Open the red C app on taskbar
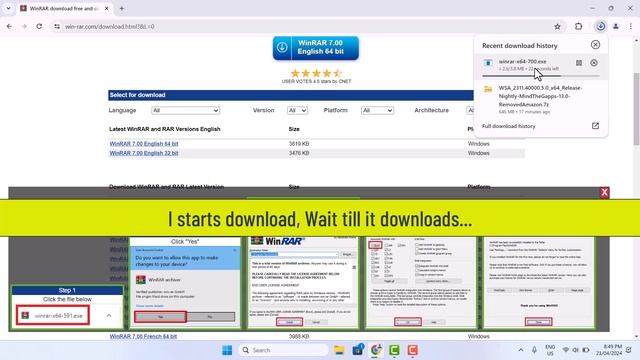 413,350
